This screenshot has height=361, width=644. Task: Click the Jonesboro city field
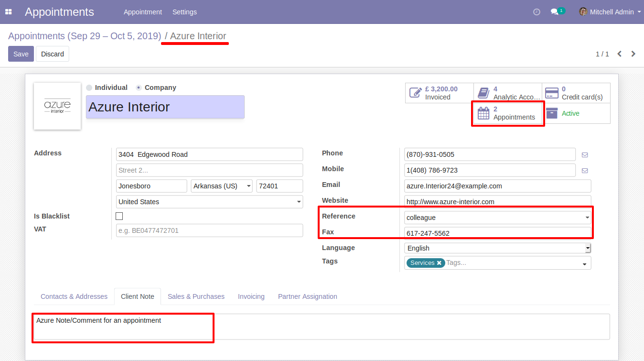point(151,186)
